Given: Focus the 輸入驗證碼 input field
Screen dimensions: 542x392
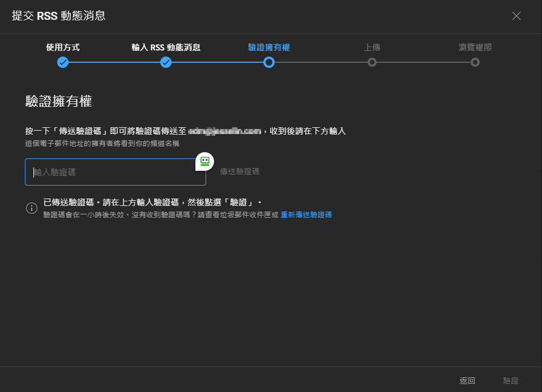Looking at the screenshot, I should pyautogui.click(x=116, y=172).
